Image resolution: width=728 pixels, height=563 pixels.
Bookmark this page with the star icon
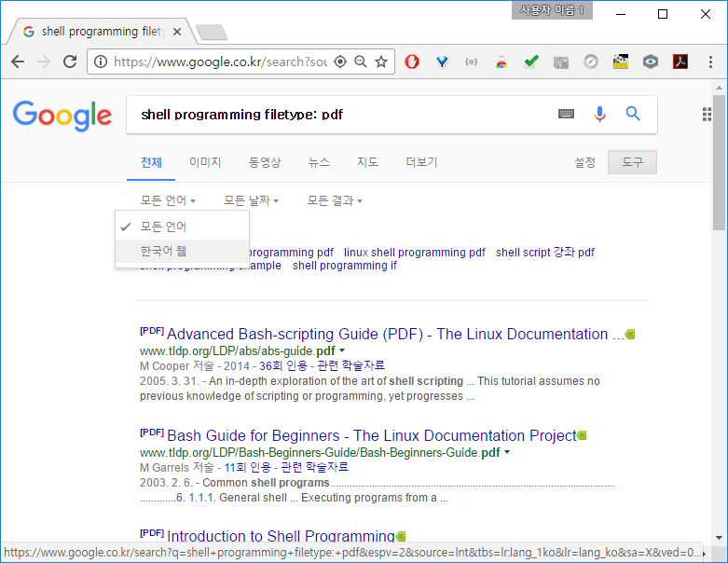point(381,62)
